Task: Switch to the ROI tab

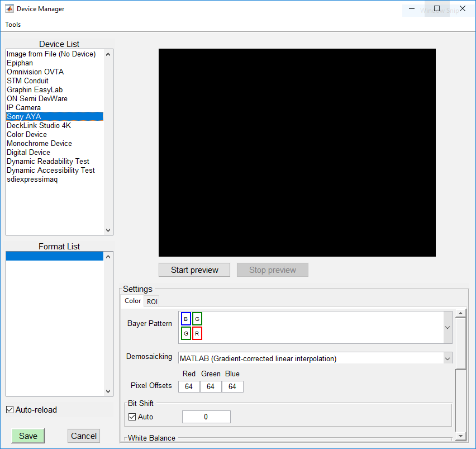Action: click(x=152, y=301)
